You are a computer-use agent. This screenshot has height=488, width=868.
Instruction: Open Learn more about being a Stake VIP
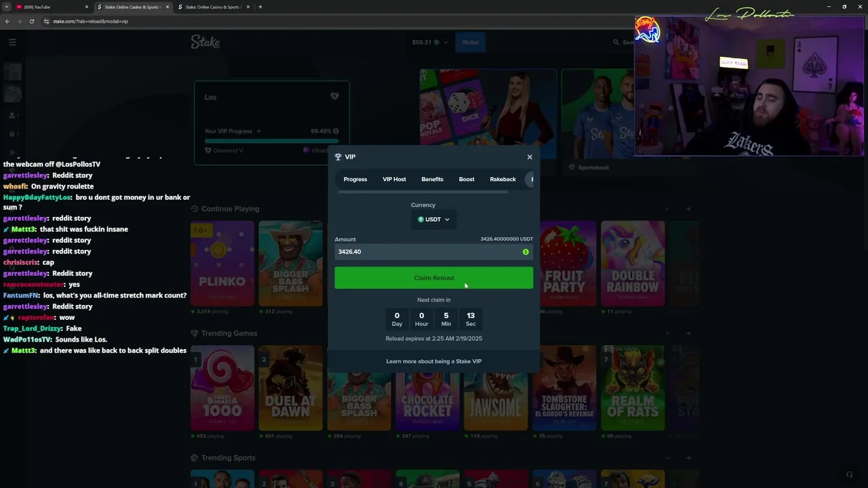434,361
